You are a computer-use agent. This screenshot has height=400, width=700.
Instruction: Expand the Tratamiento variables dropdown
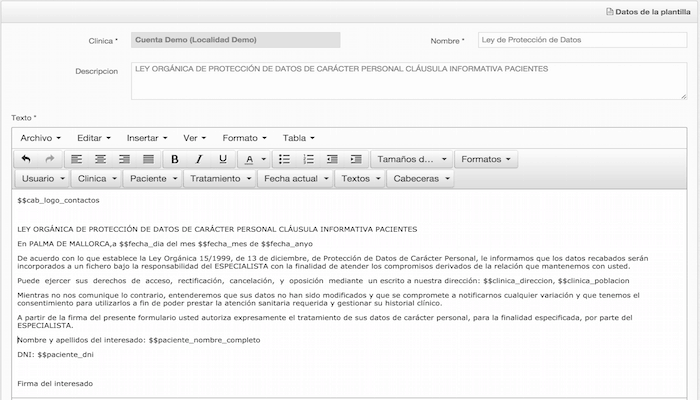pos(221,179)
